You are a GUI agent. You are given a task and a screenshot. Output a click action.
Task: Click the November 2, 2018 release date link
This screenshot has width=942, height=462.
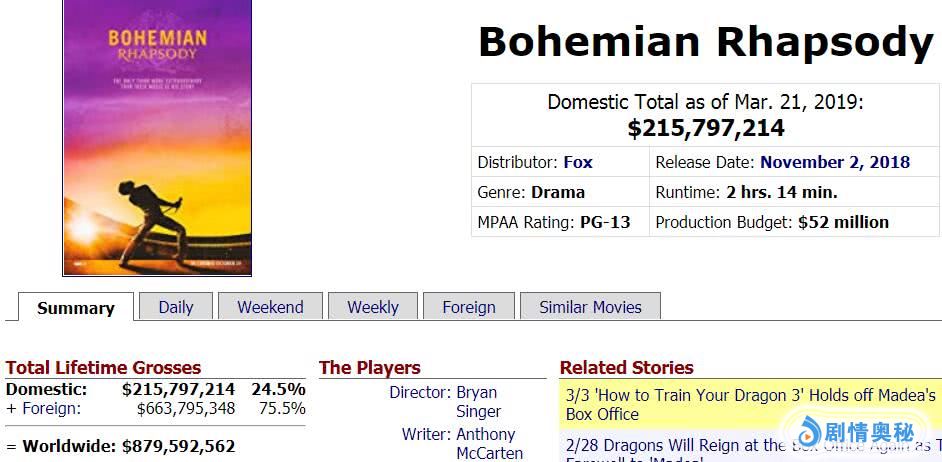click(835, 162)
